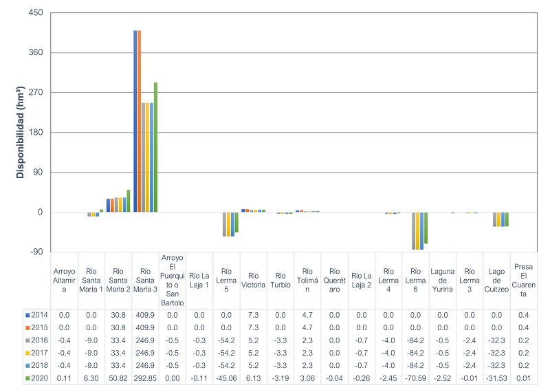Click the -70.59 value cell in the 2020 row
The height and width of the screenshot is (392, 550).
(415, 378)
